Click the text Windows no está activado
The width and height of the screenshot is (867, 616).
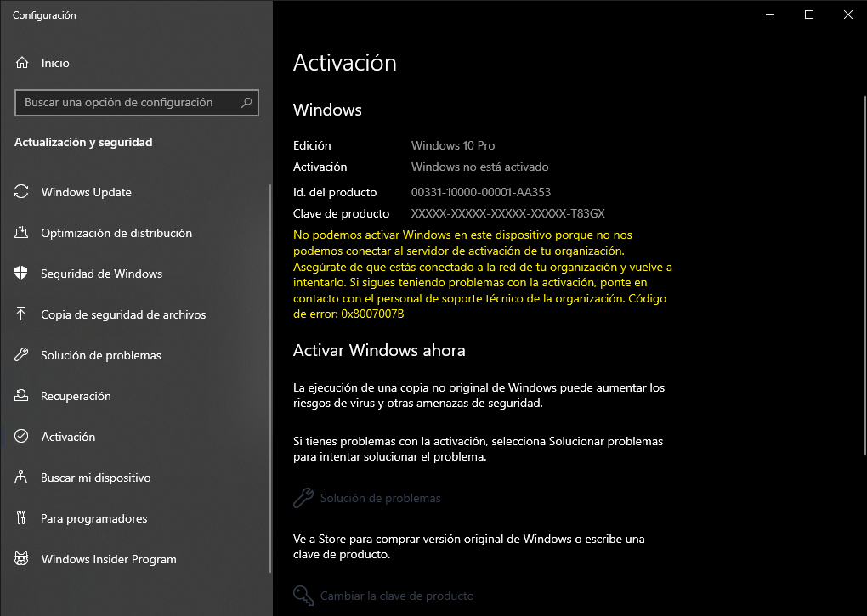(480, 167)
